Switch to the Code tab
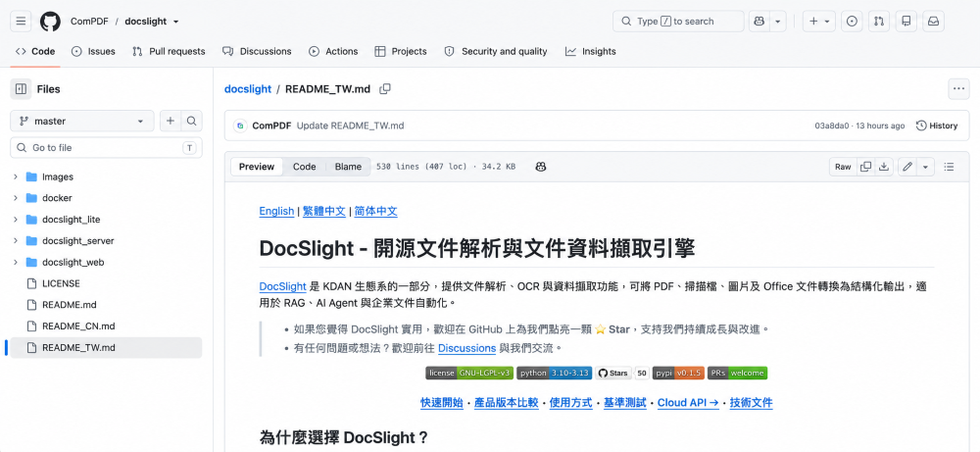Screen dimensions: 980x452 tap(35, 51)
